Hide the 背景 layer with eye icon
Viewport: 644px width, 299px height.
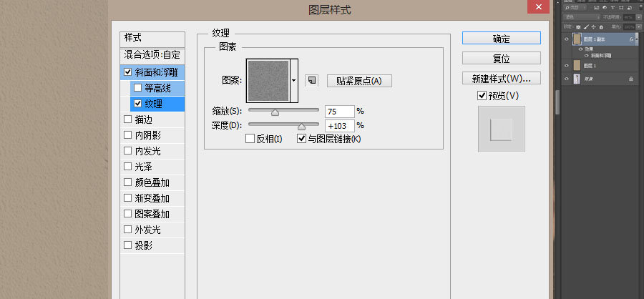(567, 79)
